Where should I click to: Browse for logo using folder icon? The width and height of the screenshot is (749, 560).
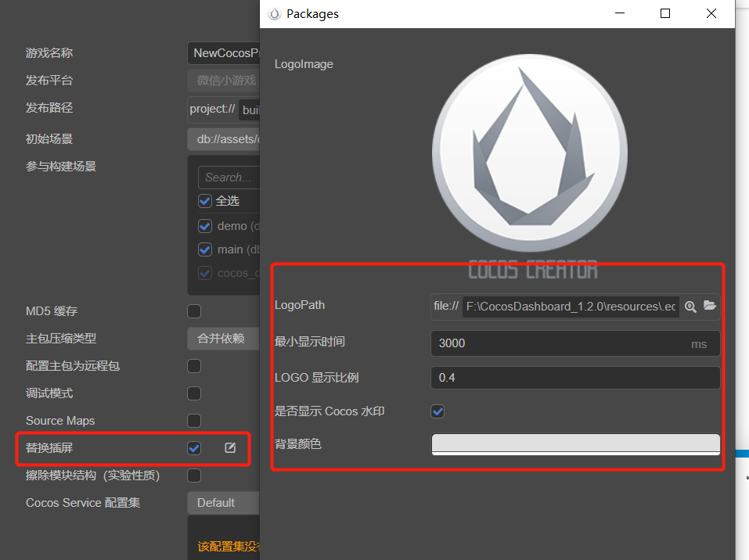click(x=710, y=306)
